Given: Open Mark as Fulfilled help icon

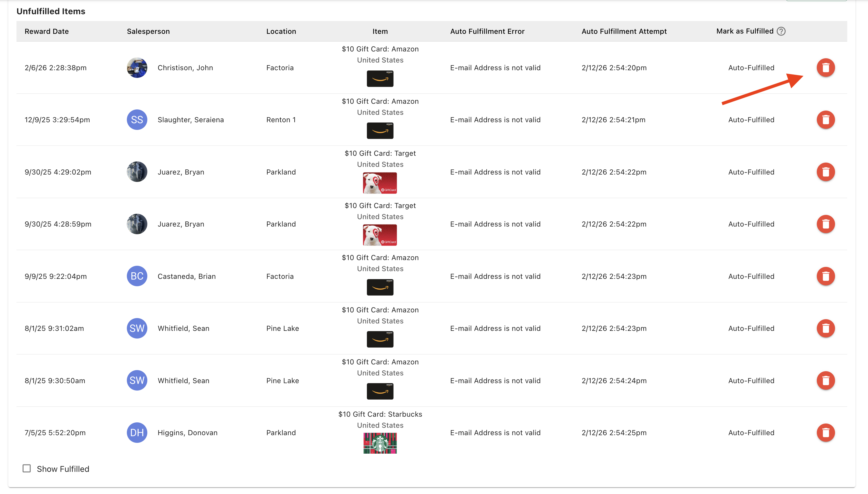Looking at the screenshot, I should point(781,31).
